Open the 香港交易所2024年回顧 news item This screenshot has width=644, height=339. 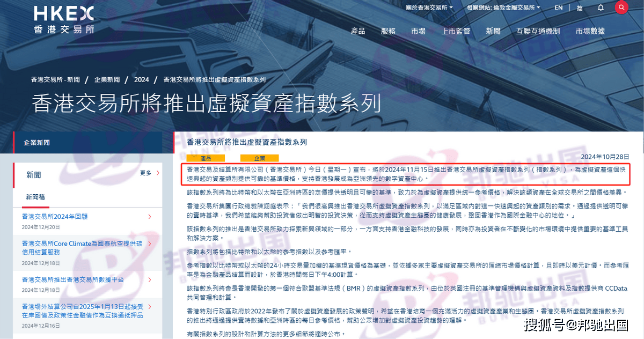(55, 217)
